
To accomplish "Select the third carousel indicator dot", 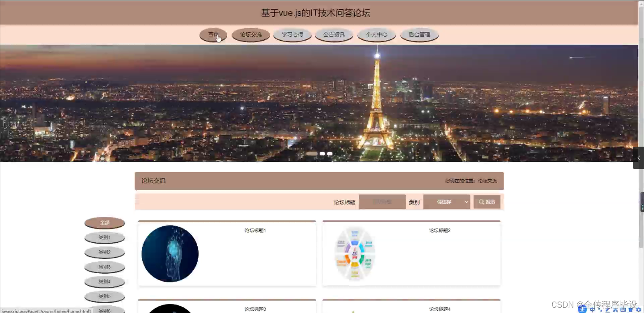I will [x=330, y=154].
